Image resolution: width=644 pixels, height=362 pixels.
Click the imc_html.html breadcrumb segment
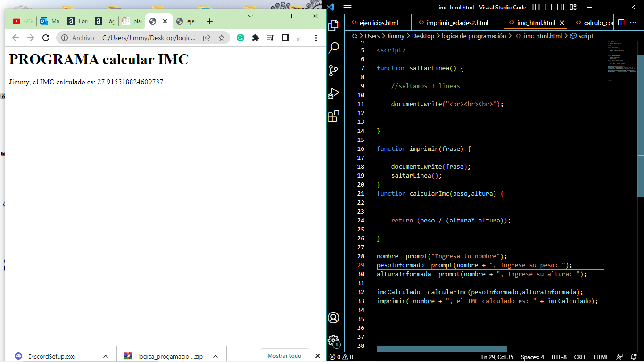538,36
